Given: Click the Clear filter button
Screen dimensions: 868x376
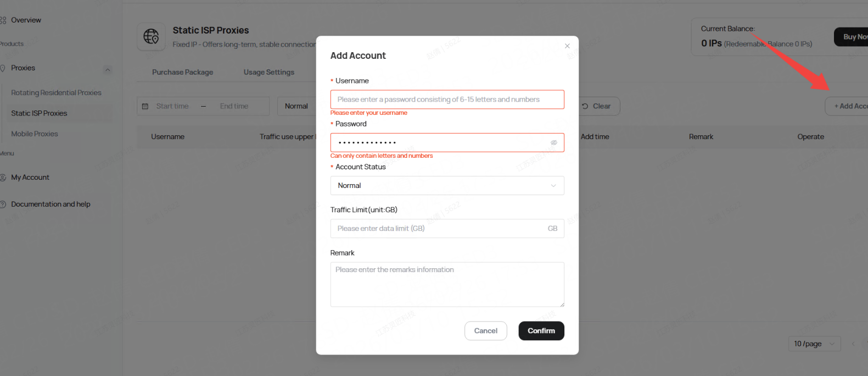Looking at the screenshot, I should point(597,107).
